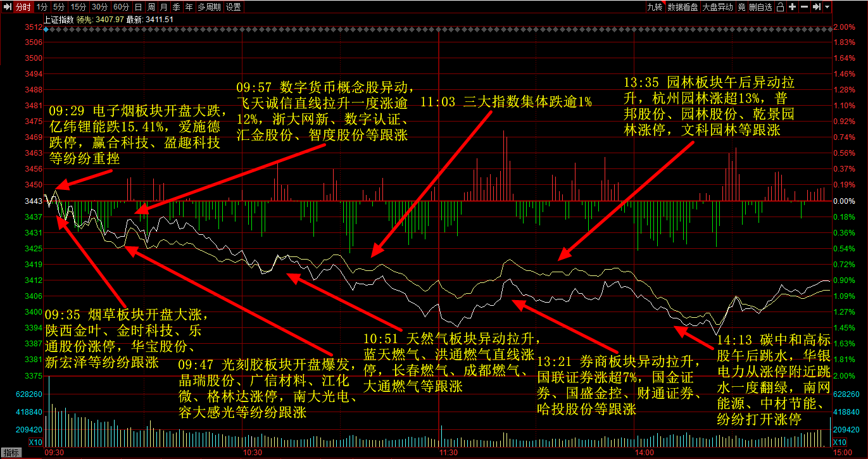Open the 指标 indicator selector at bottom-left
Screen dimensions: 868x459
pyautogui.click(x=11, y=452)
